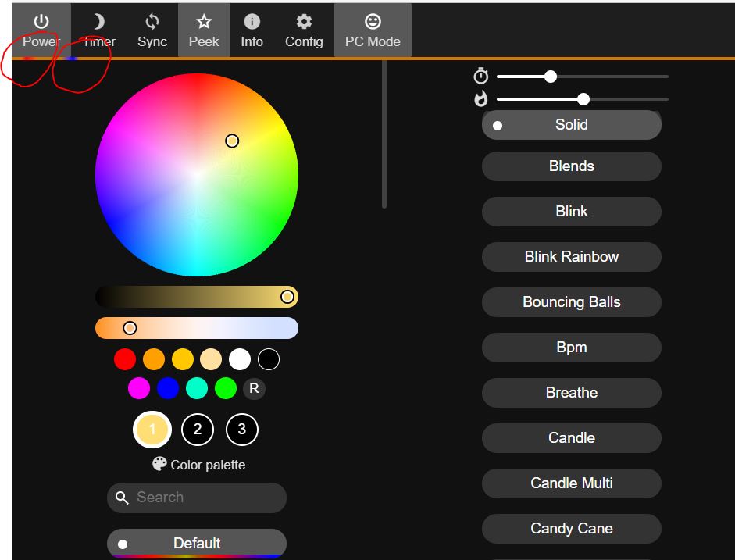
Task: Click the color brightness value slider
Action: (197, 297)
